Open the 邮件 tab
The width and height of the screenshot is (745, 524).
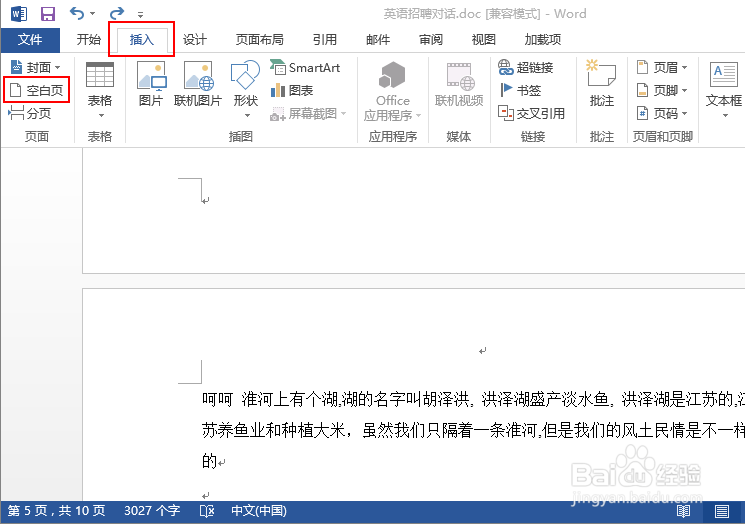point(378,39)
